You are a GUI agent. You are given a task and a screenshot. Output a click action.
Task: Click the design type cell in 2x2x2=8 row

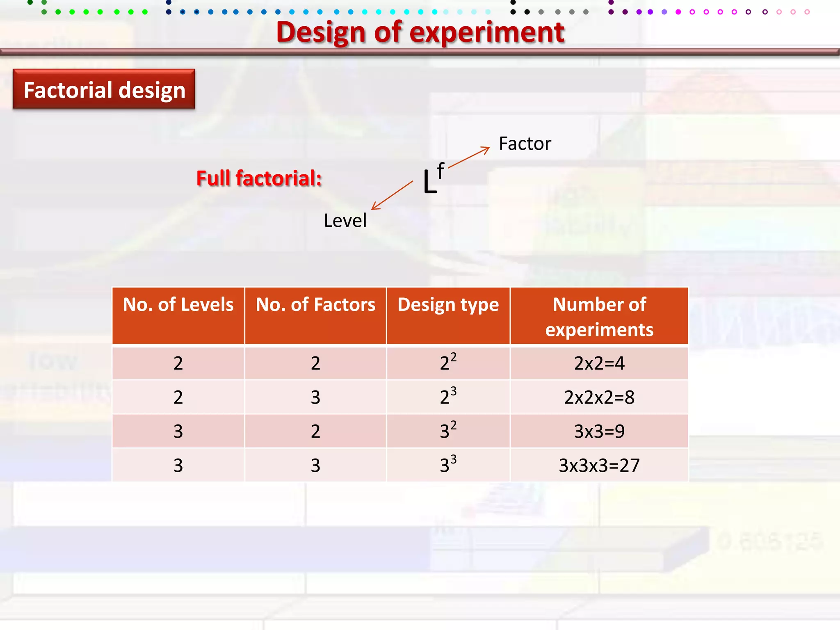(448, 397)
